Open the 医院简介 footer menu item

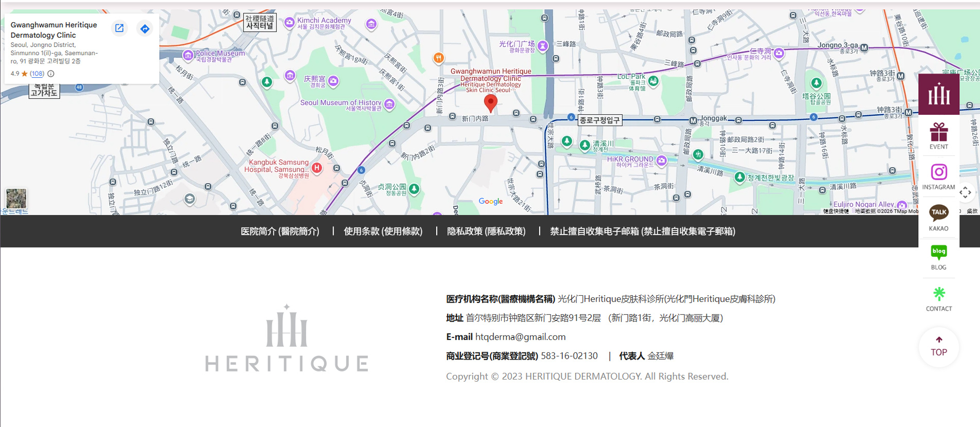click(280, 232)
